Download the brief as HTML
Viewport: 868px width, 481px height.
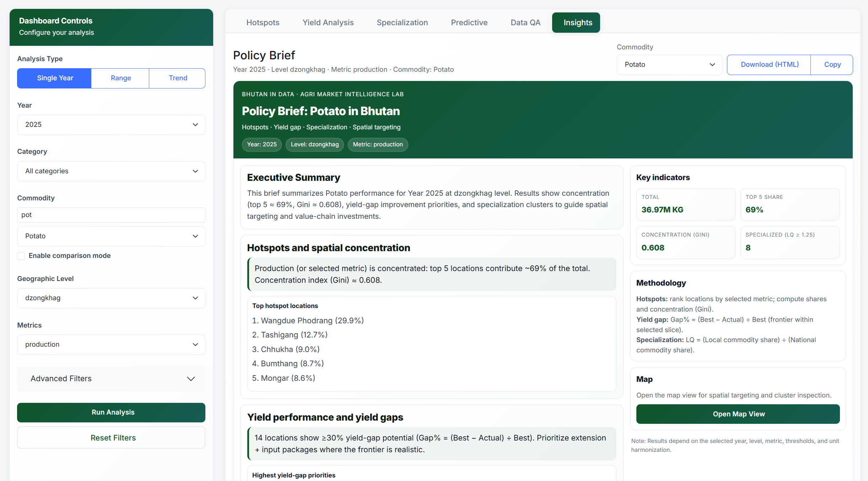click(x=769, y=65)
